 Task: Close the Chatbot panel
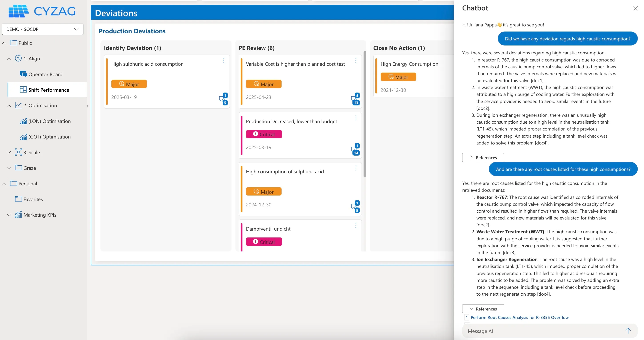coord(635,8)
